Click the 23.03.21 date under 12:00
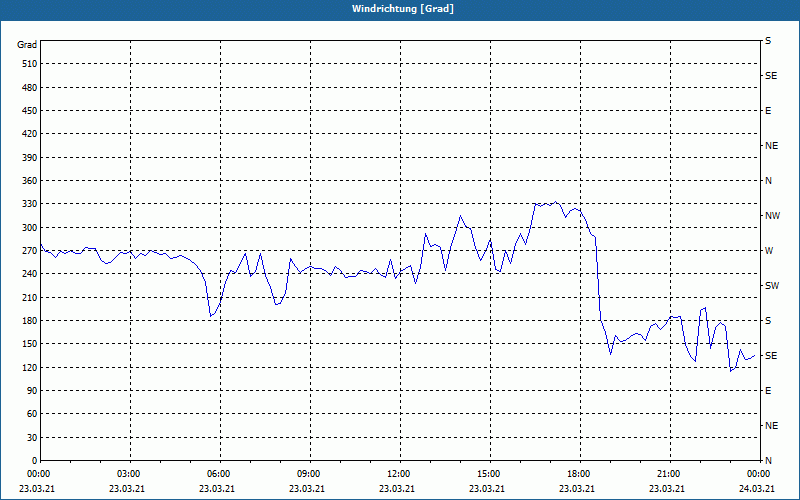 point(397,489)
